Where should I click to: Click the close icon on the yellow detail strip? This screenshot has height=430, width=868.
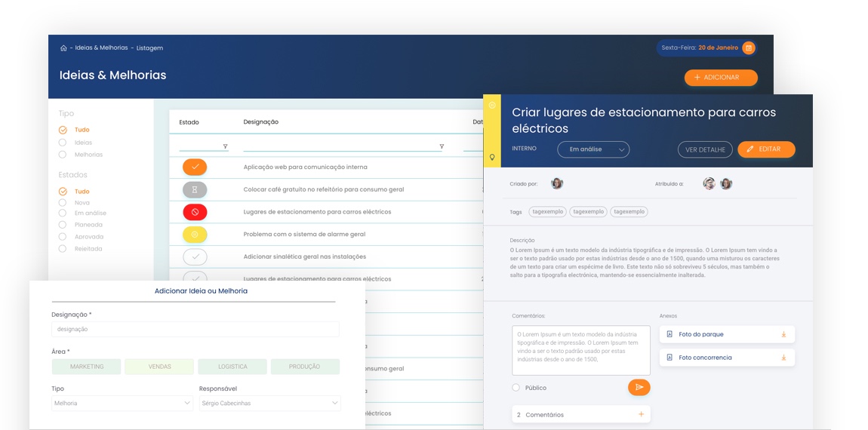point(492,105)
